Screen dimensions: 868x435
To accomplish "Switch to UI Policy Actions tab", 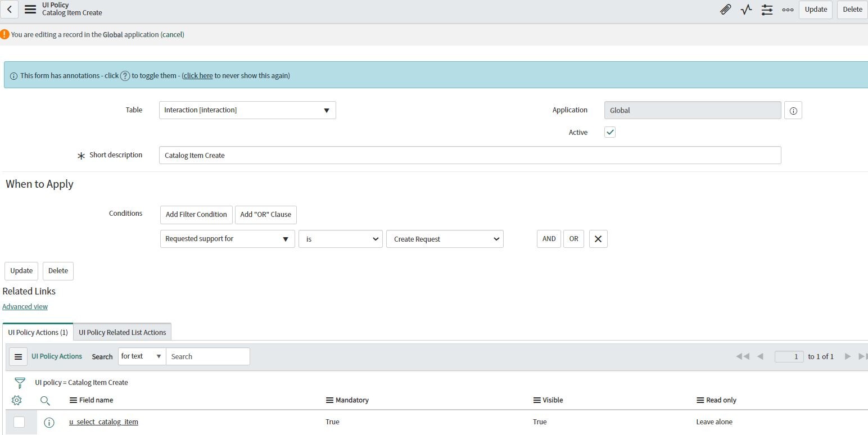I will coord(38,332).
